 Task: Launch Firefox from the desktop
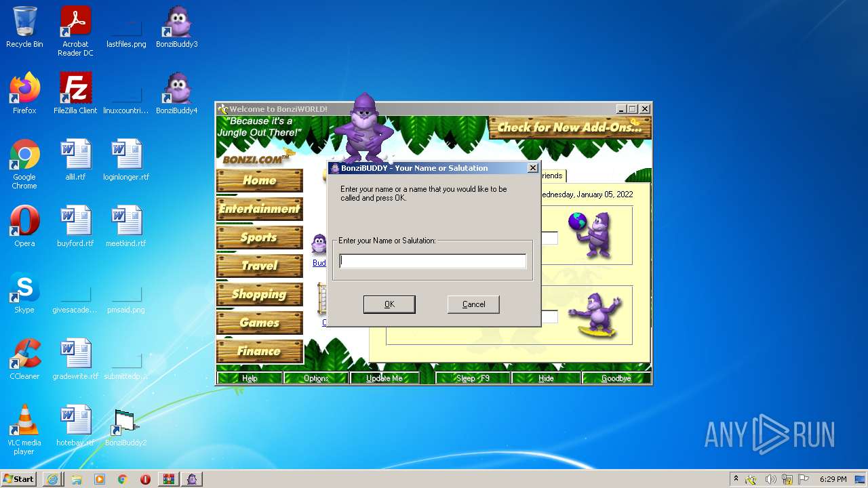pyautogui.click(x=24, y=94)
